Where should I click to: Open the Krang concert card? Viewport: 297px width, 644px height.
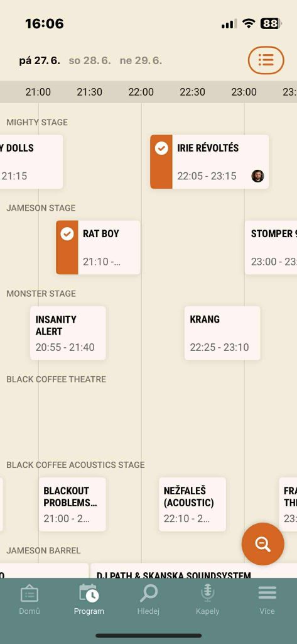point(222,333)
